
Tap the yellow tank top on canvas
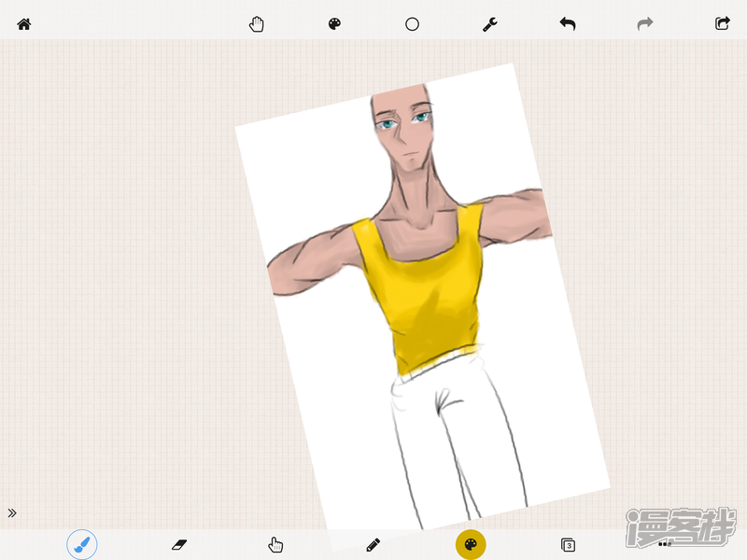[425, 299]
